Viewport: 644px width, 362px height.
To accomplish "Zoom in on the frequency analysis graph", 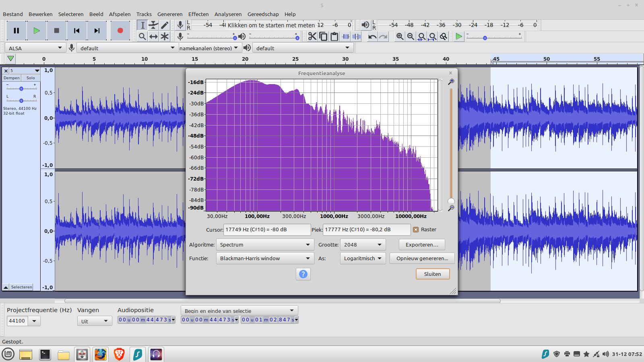I will 451,82.
